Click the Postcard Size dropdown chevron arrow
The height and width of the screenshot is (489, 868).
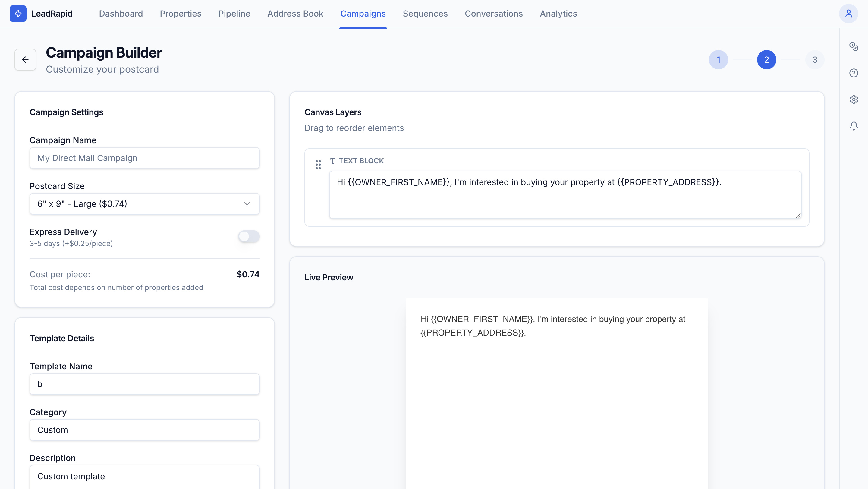[x=247, y=204]
